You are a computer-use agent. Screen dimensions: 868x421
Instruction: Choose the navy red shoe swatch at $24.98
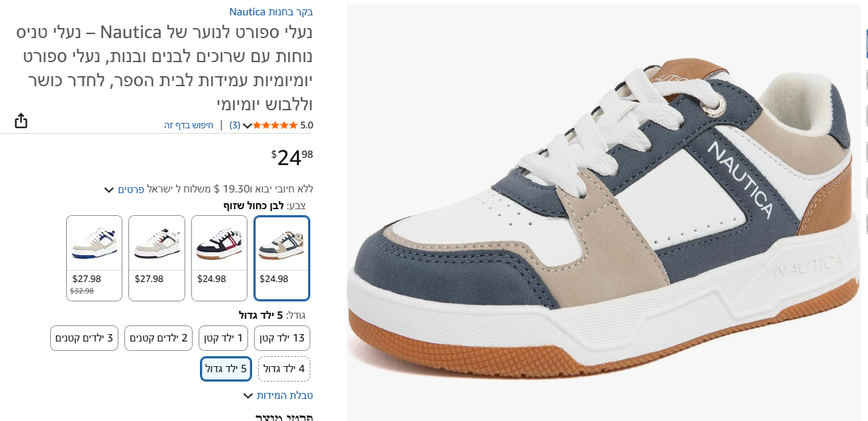219,258
